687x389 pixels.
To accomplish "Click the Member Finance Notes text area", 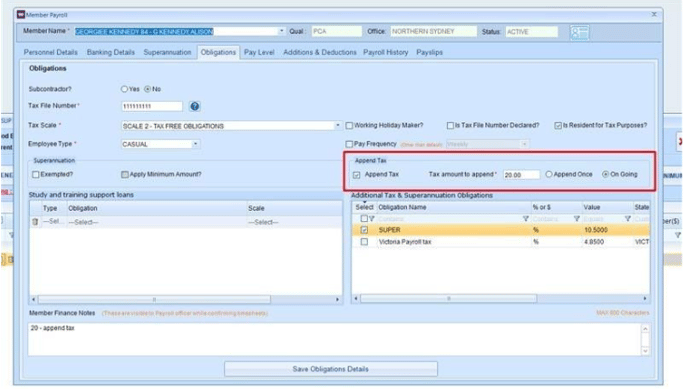I will pyautogui.click(x=335, y=339).
